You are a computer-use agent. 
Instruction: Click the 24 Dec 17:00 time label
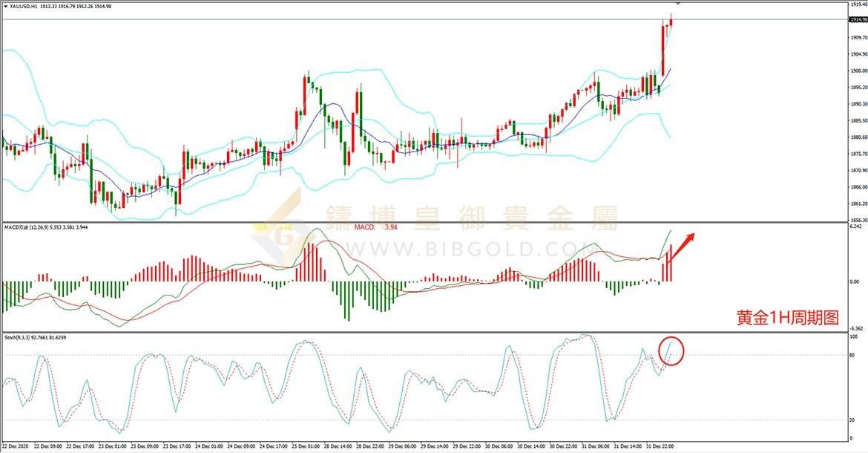coord(273,446)
